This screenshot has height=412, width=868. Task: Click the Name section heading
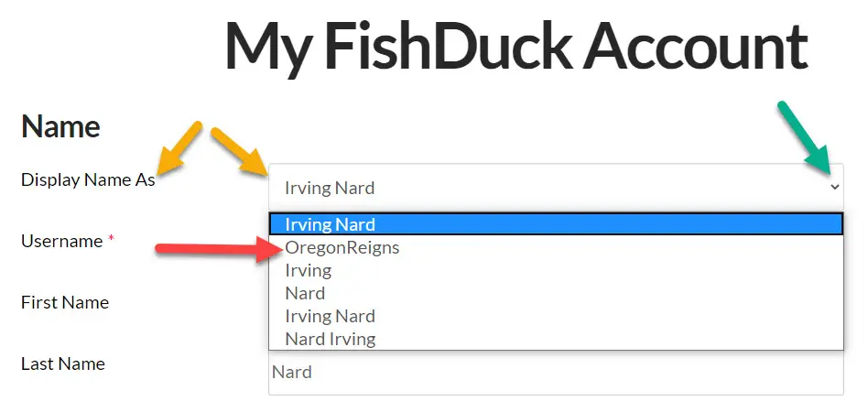pyautogui.click(x=60, y=126)
